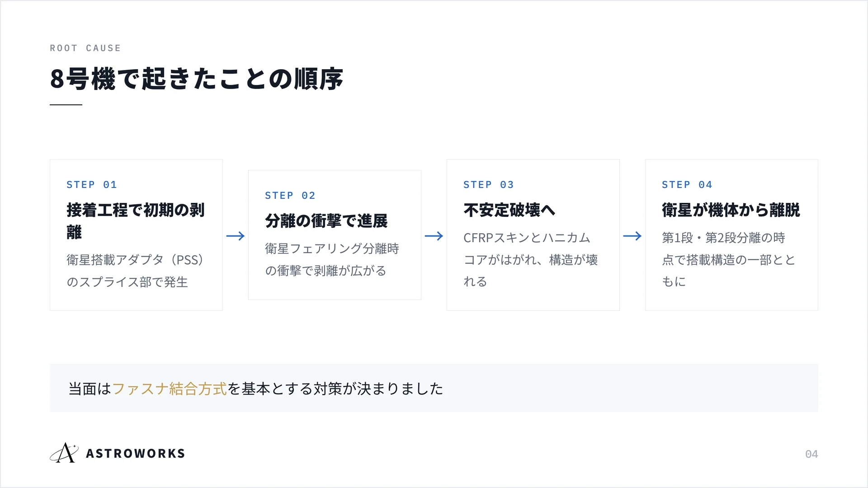Image resolution: width=868 pixels, height=488 pixels.
Task: Click the Astroworks logo icon
Action: click(64, 453)
